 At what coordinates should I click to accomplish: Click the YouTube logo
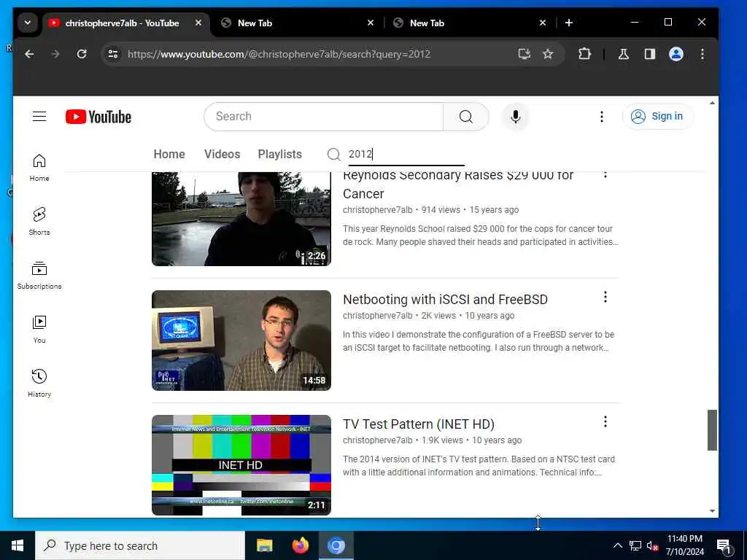98,117
